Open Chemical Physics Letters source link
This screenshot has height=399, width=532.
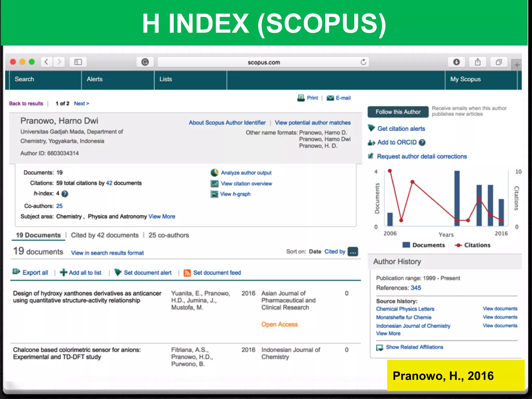(x=405, y=309)
